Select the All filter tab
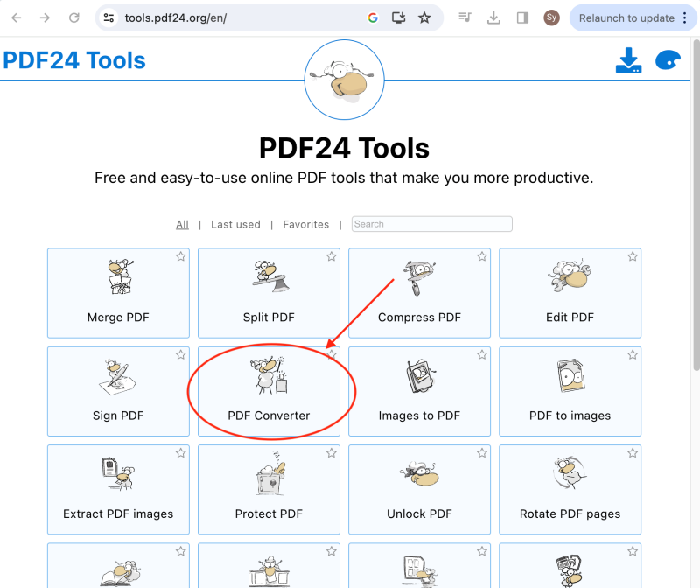This screenshot has height=588, width=700. [x=182, y=224]
